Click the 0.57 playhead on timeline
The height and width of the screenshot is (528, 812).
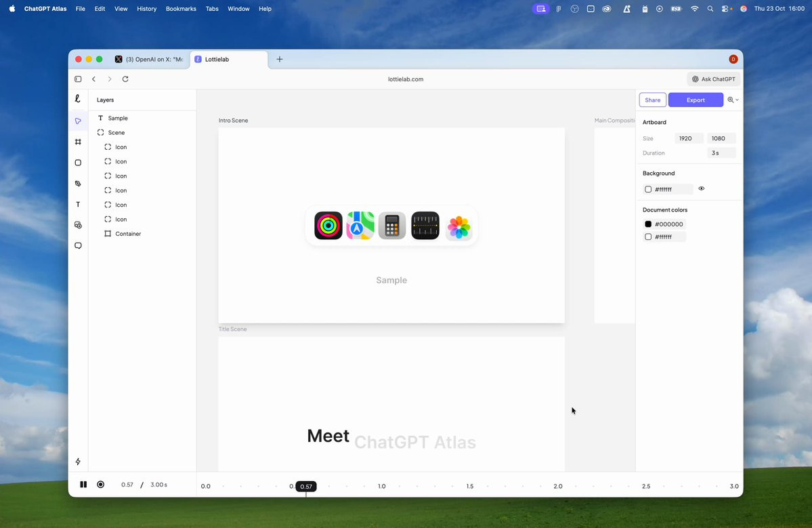pos(306,487)
